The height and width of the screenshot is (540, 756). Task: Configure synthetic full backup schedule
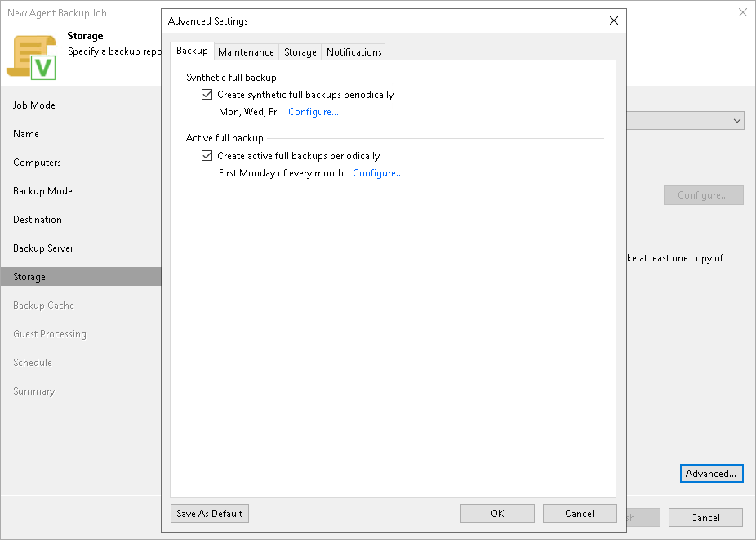click(313, 112)
